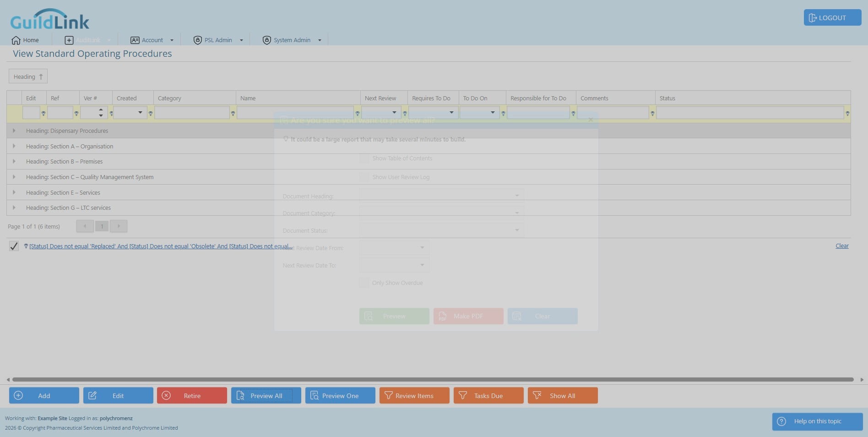Click the plus icon on Add button

click(x=18, y=395)
